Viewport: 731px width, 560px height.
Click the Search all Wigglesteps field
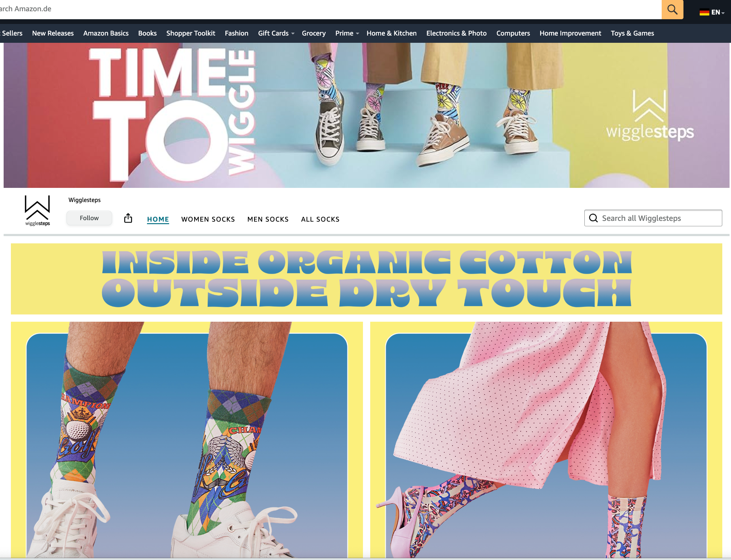(653, 218)
